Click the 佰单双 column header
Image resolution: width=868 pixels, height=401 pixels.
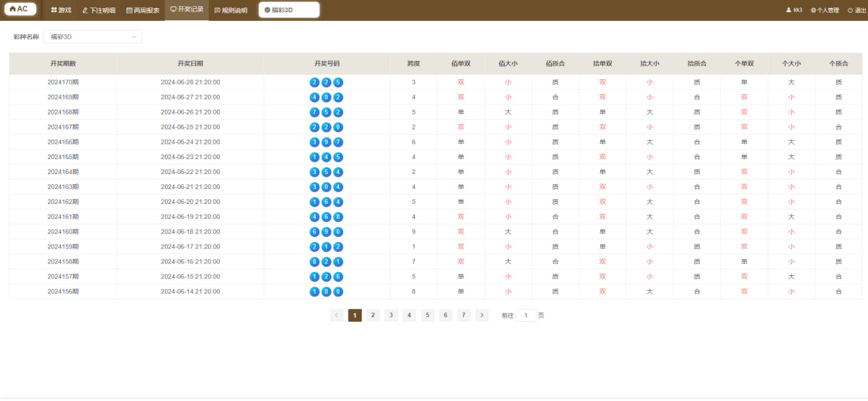pos(461,64)
